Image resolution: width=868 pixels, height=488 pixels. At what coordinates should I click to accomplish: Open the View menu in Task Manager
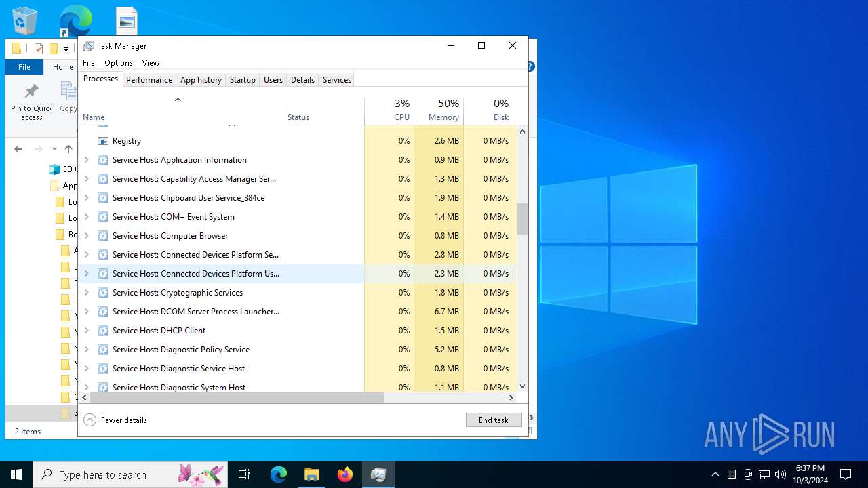(151, 63)
